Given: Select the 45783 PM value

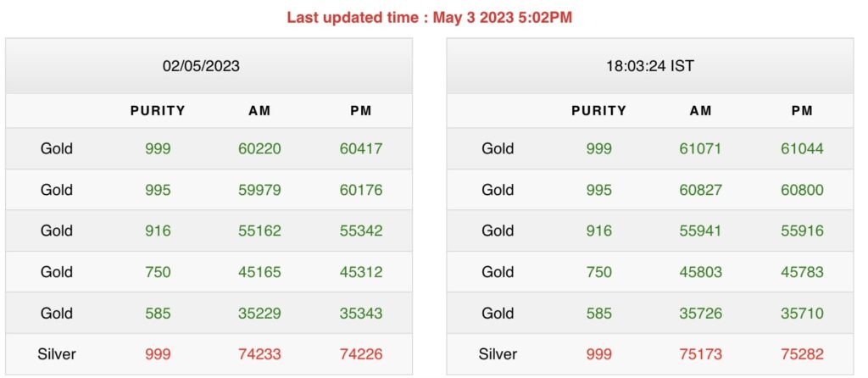Looking at the screenshot, I should (802, 272).
